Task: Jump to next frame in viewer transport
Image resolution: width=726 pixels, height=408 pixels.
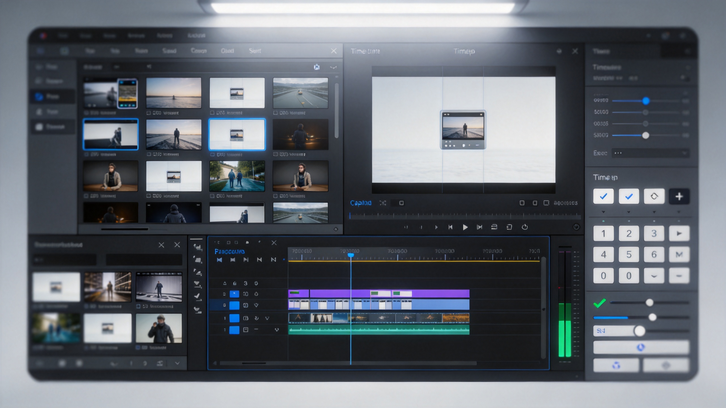Action: (480, 227)
